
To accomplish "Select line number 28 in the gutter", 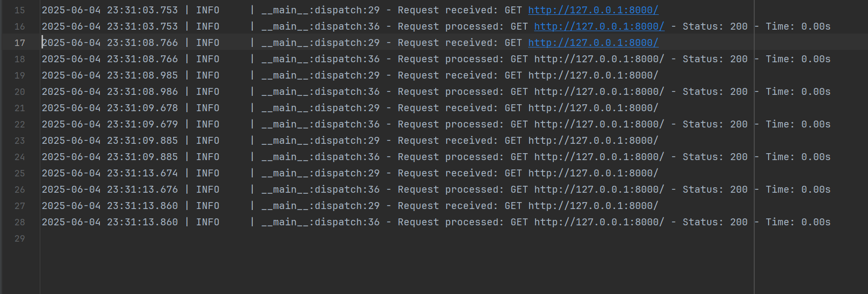I will click(20, 222).
